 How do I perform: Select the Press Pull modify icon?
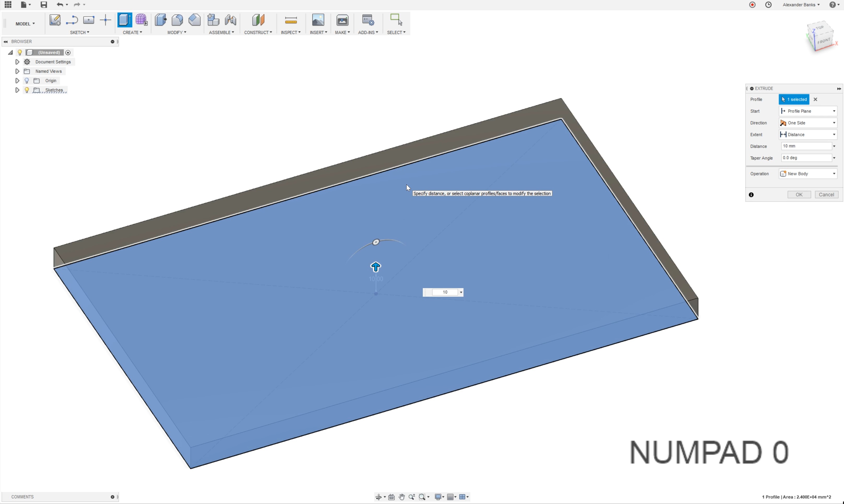tap(161, 20)
